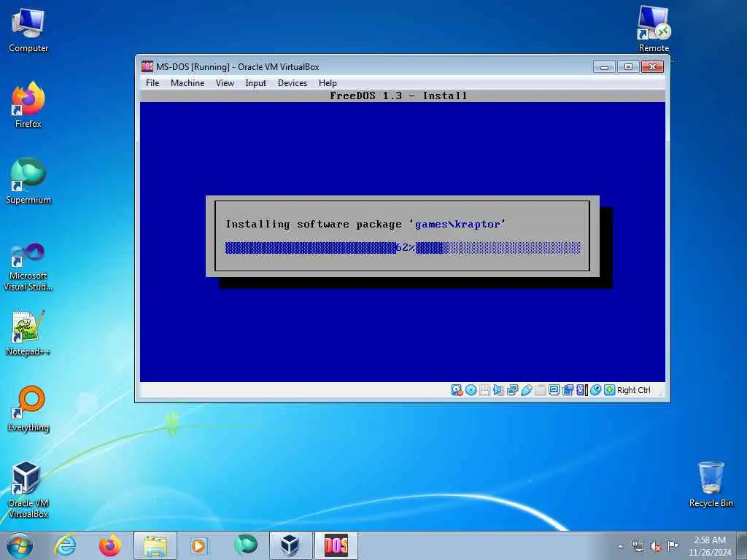Click the network tray icon
The height and width of the screenshot is (560, 747).
coord(638,546)
